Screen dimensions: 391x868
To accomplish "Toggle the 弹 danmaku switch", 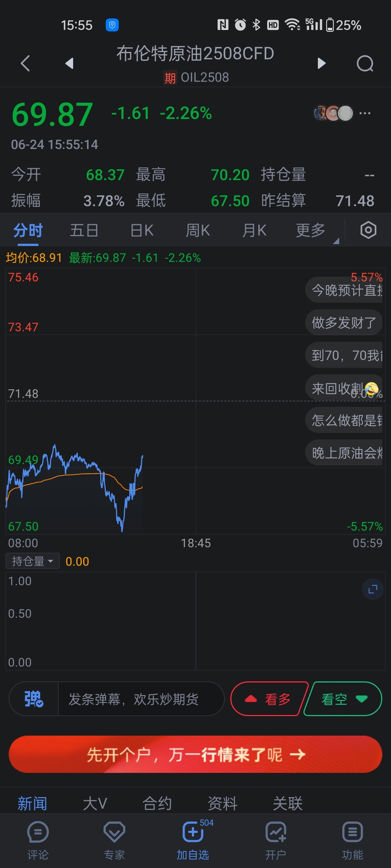I will pos(34,698).
